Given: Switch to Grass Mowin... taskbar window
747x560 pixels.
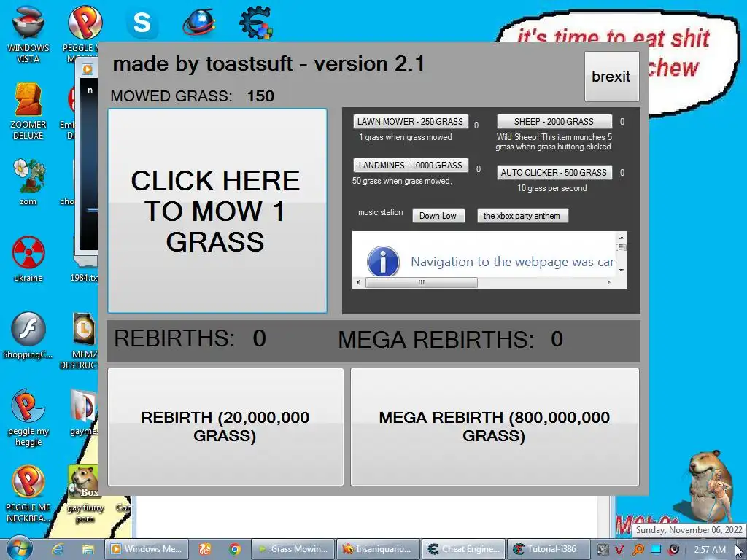Looking at the screenshot, I should click(x=293, y=549).
